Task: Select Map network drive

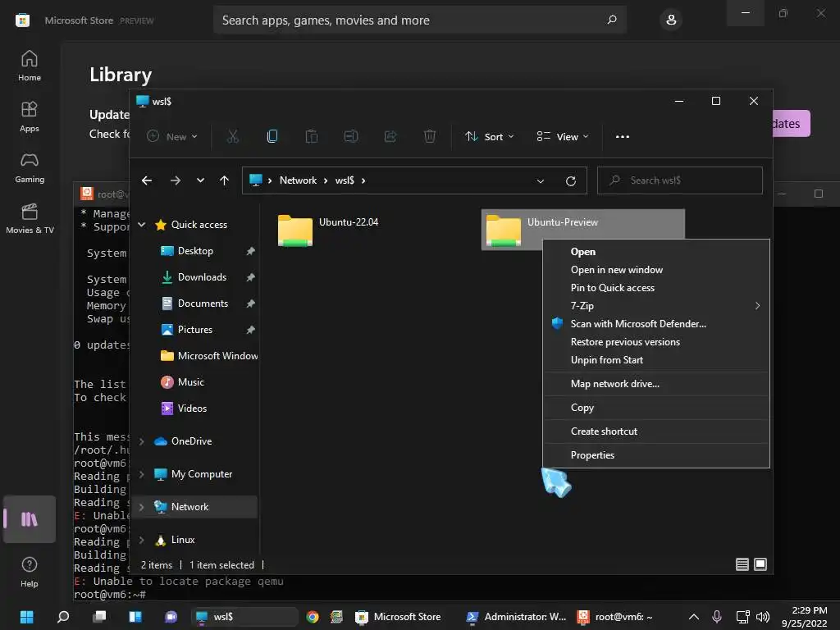Action: [656, 384]
